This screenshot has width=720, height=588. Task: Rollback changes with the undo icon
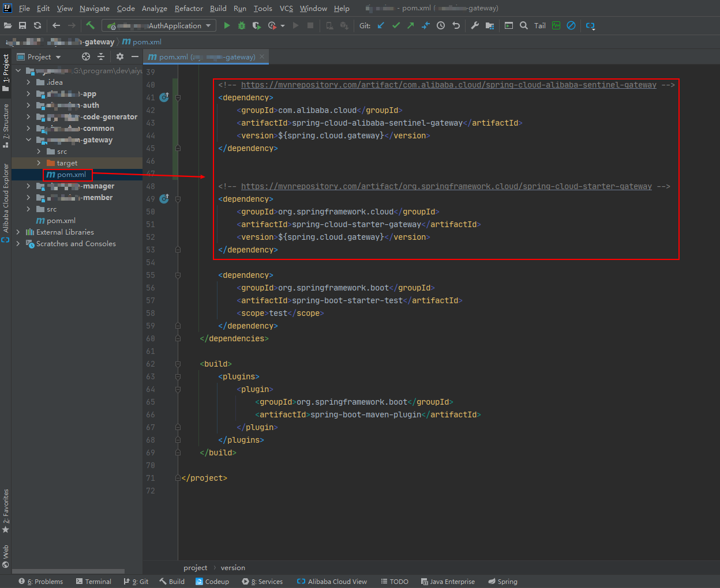[x=456, y=25]
